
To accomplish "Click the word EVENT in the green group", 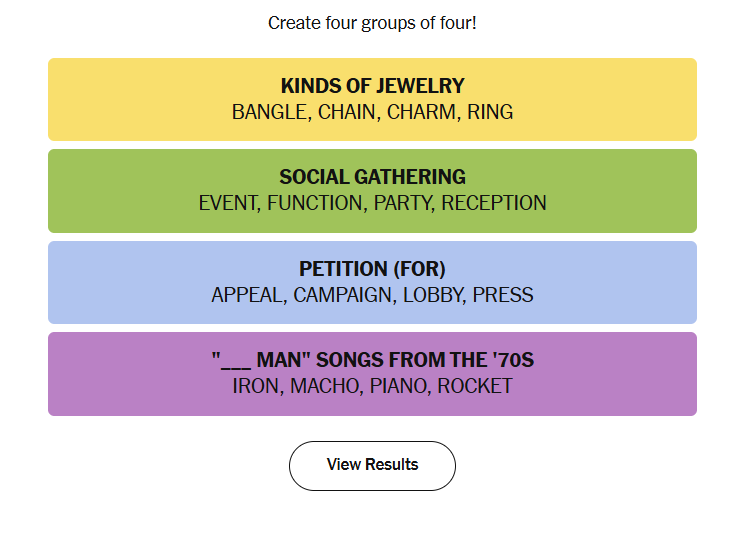I will tap(227, 203).
